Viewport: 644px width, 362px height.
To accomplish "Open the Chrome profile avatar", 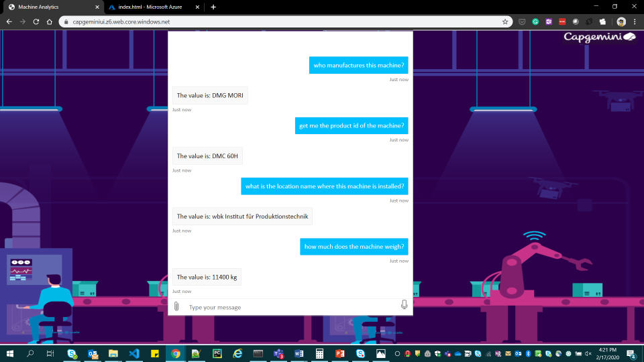I will (x=621, y=21).
